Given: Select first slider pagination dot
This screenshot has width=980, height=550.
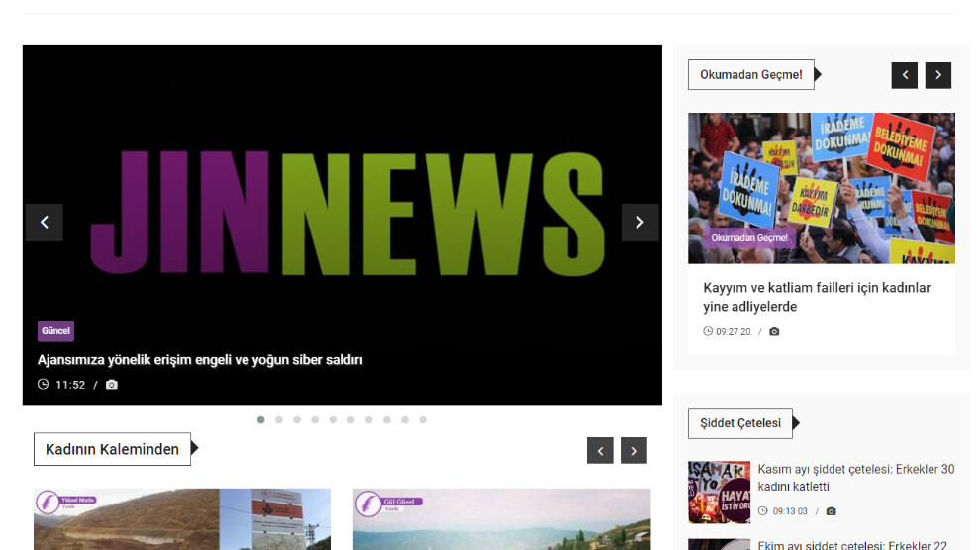Looking at the screenshot, I should pos(260,420).
